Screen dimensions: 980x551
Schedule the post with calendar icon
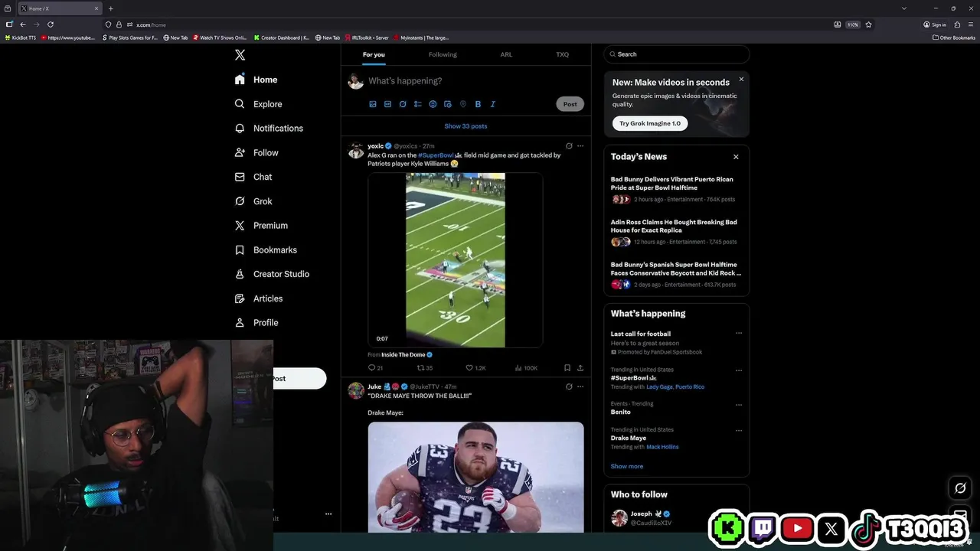[x=448, y=104]
